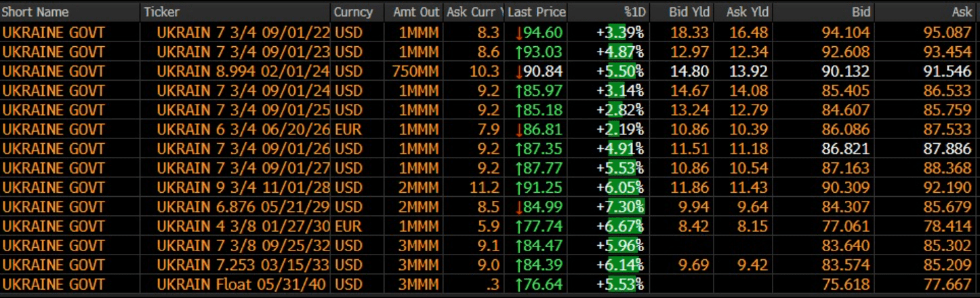Sort by the Ask Curr column header
Image resolution: width=980 pixels, height=298 pixels.
[x=474, y=12]
